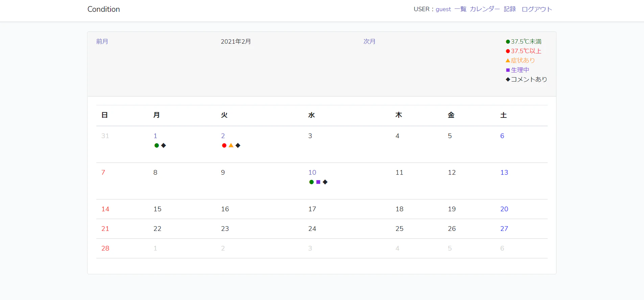Go to next month with 次月
Screen dimensions: 644x300
pos(369,41)
